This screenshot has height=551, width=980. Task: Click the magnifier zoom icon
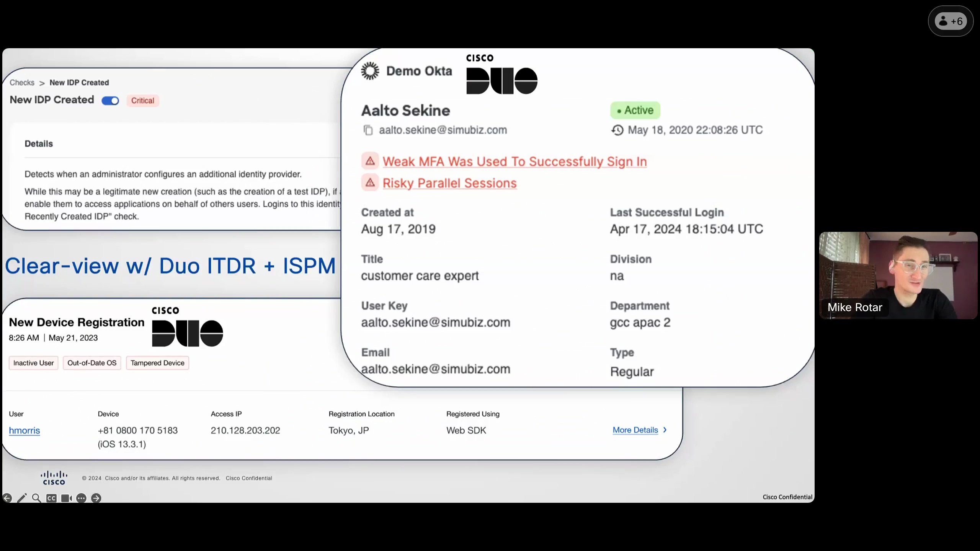click(36, 498)
